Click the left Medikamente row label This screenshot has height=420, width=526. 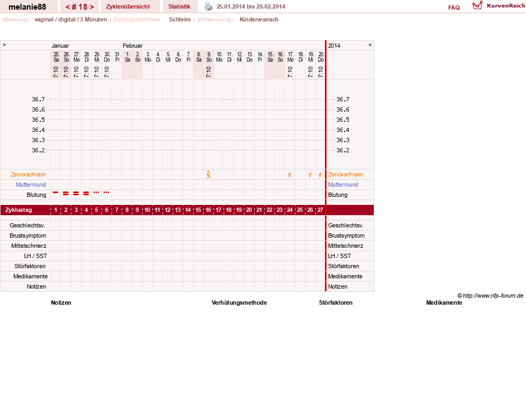point(30,276)
